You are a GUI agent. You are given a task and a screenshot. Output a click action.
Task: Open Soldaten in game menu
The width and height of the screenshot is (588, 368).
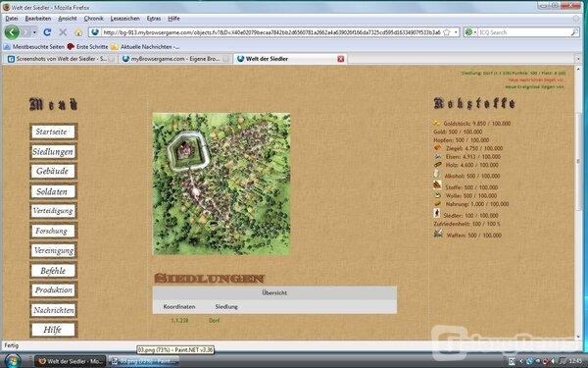tap(53, 191)
